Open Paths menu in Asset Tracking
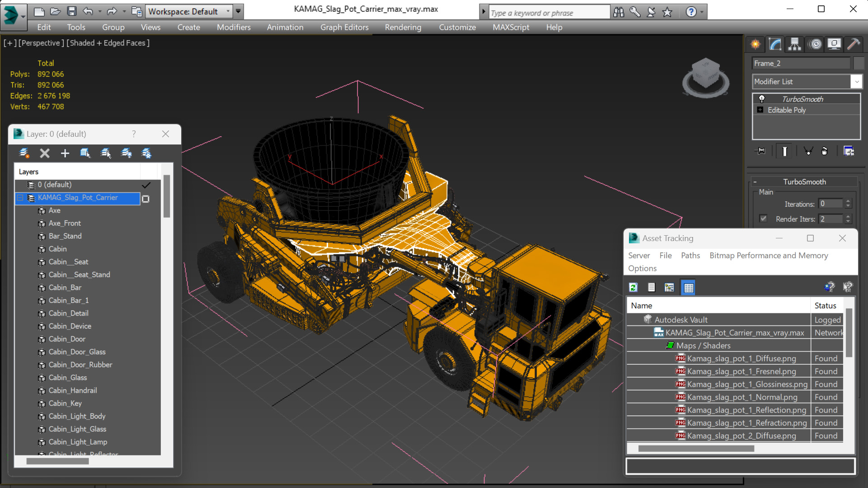868x488 pixels. tap(690, 256)
